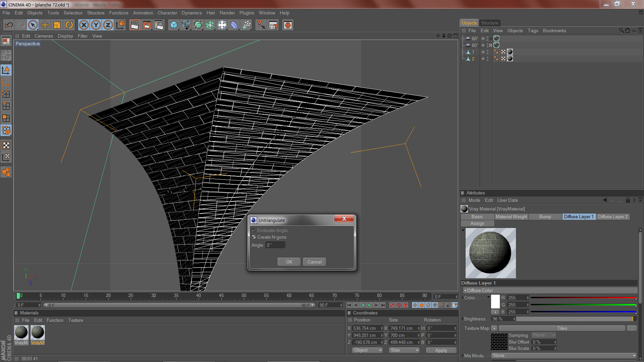This screenshot has width=644, height=362.
Task: Switch to Diffuse Layer 2 tab
Action: point(612,217)
